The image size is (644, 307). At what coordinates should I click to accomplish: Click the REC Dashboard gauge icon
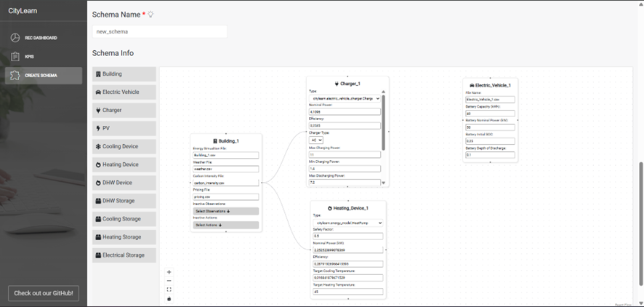click(15, 38)
